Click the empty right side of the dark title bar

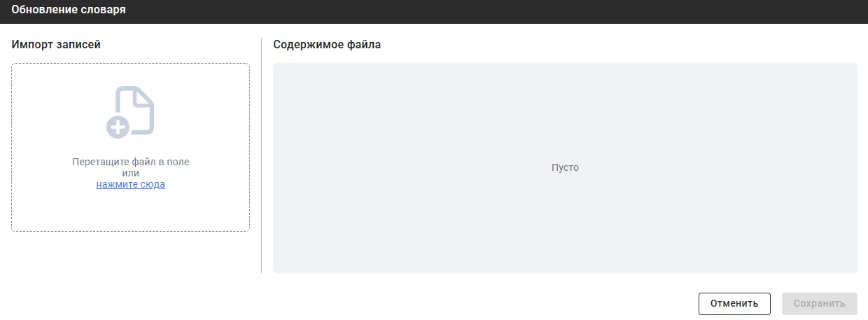[630, 11]
